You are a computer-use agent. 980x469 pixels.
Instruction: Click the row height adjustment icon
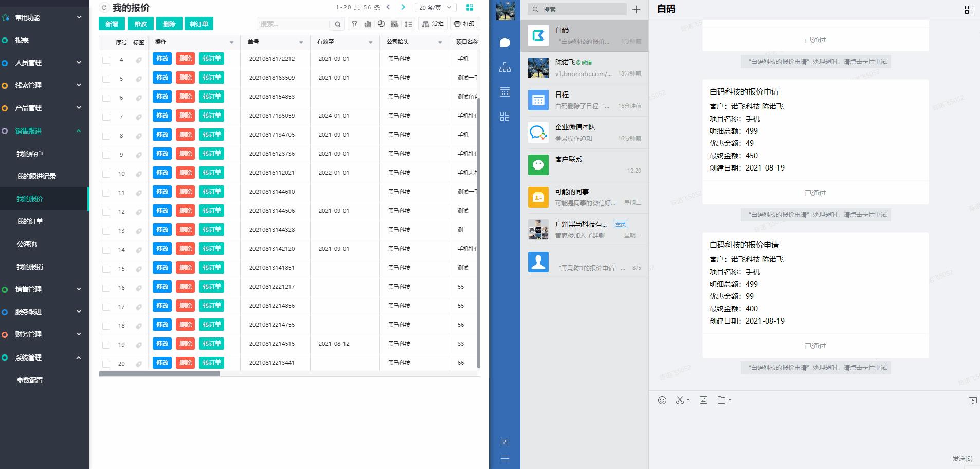tap(408, 24)
